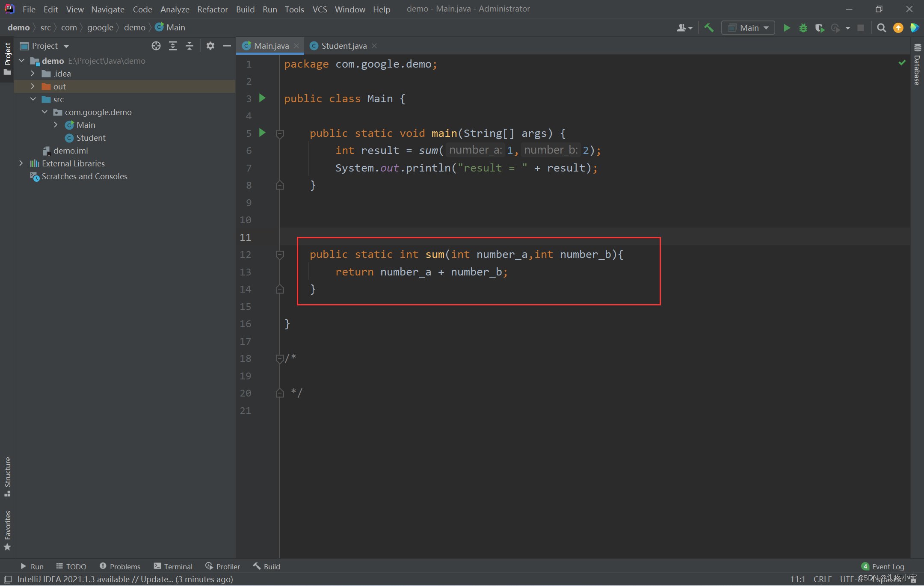Viewport: 924px width, 586px height.
Task: Open the Refactor menu
Action: 212,9
